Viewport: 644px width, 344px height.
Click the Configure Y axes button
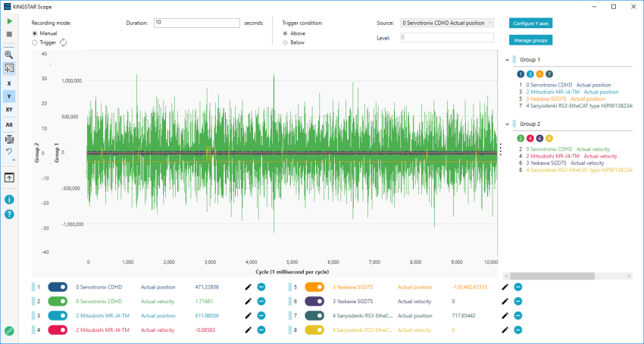coord(531,23)
